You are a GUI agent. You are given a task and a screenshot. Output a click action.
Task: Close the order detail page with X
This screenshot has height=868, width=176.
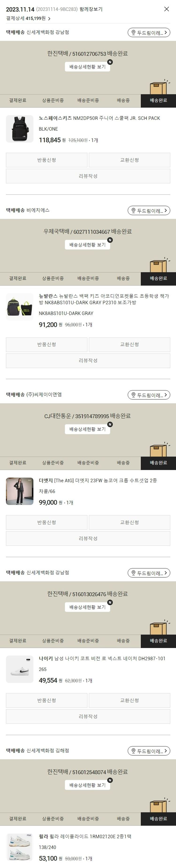(167, 9)
